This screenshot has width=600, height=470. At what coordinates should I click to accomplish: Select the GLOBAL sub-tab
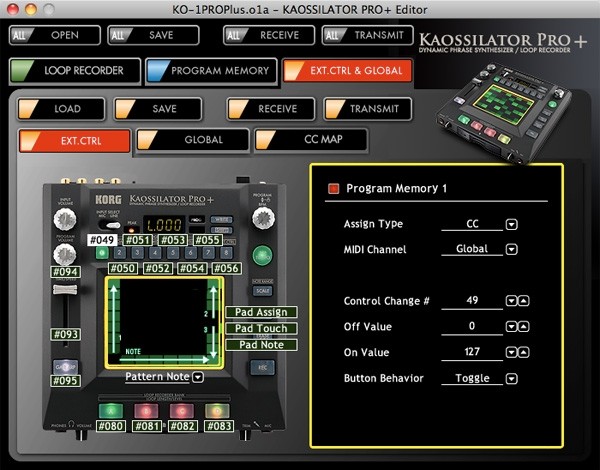point(193,140)
